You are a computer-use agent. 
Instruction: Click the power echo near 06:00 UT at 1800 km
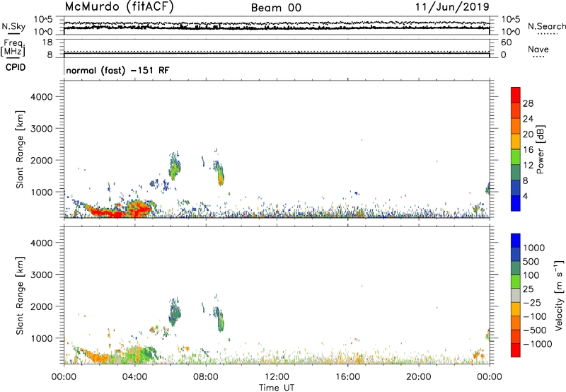tap(174, 167)
